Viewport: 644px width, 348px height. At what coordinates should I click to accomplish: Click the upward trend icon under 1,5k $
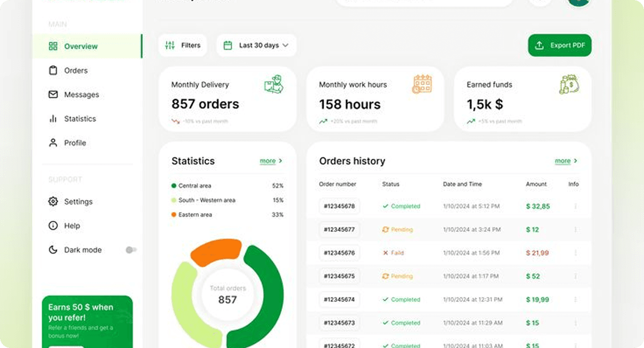[470, 122]
